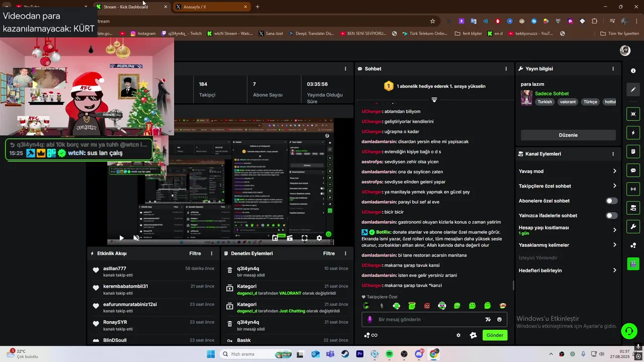The height and width of the screenshot is (362, 644).
Task: Open Spotify from the taskbar
Action: pyautogui.click(x=389, y=354)
